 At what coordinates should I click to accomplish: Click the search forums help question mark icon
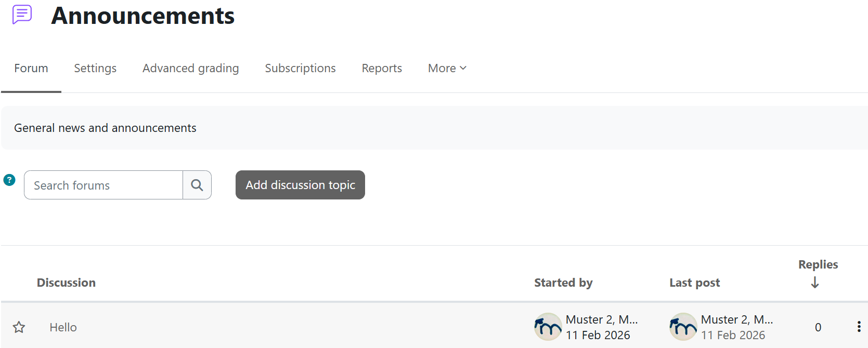pyautogui.click(x=9, y=180)
